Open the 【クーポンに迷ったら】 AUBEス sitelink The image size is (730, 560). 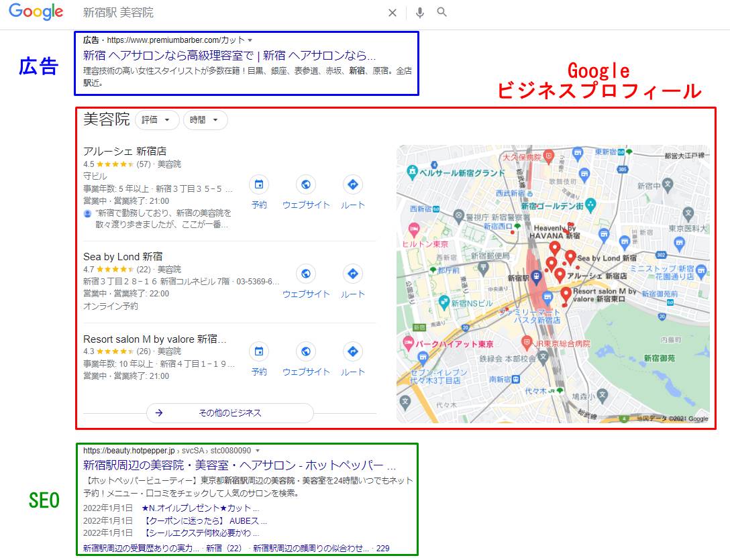[206, 520]
